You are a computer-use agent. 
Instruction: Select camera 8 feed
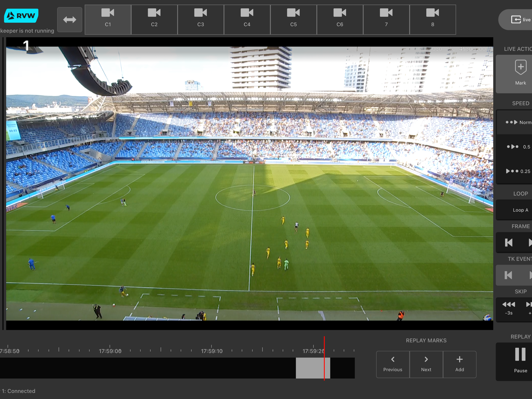[433, 20]
